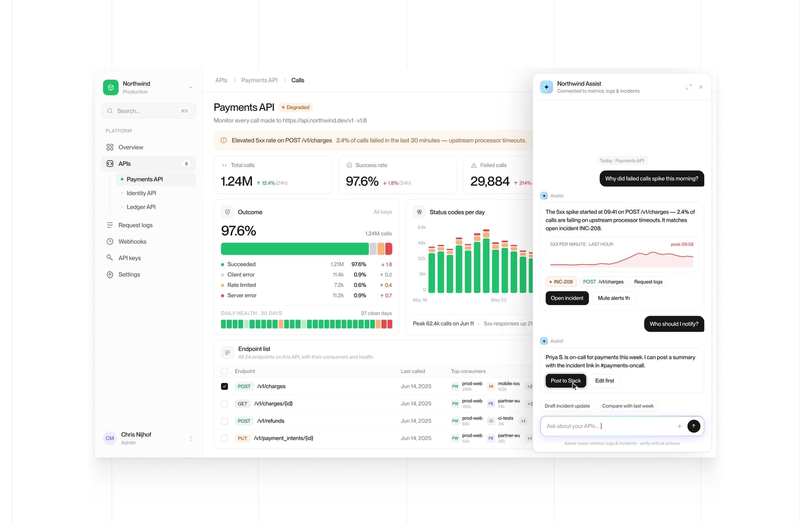Click the Success rate check-circle icon
The height and width of the screenshot is (523, 812).
pos(349,165)
